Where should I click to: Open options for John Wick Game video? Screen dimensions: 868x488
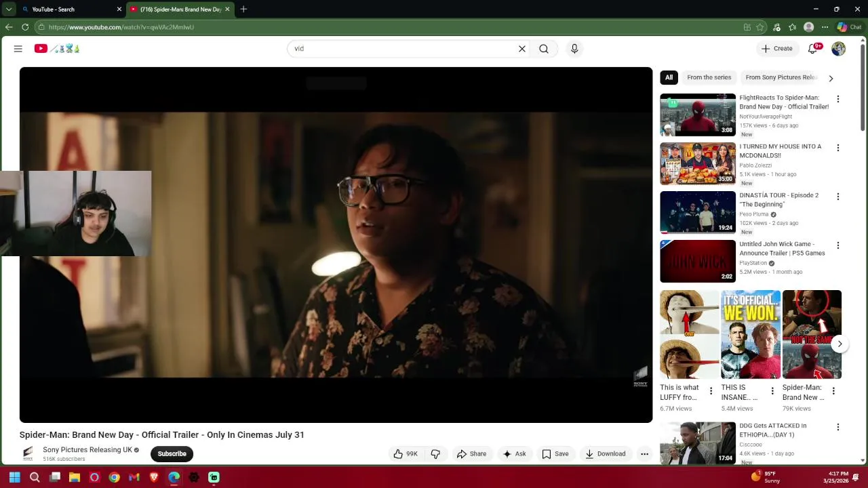[x=838, y=245]
